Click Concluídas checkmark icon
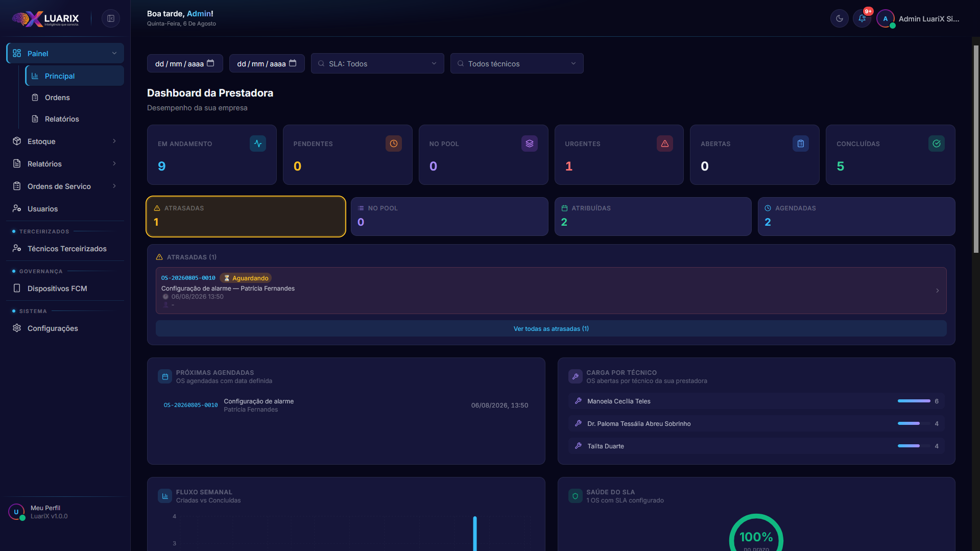The height and width of the screenshot is (551, 980). pos(937,143)
